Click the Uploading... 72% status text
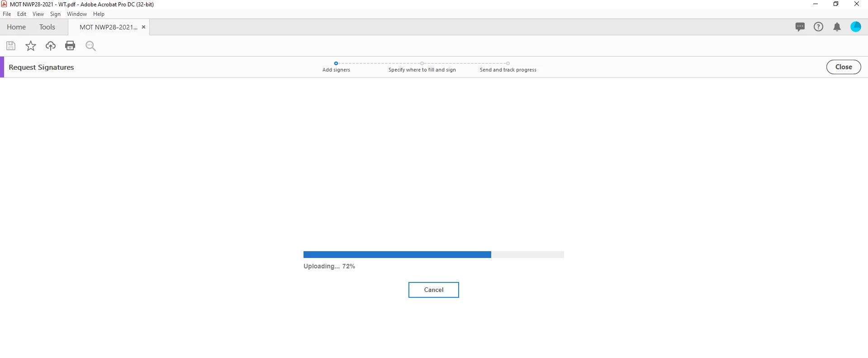Viewport: 868px width, 358px height. (x=329, y=266)
